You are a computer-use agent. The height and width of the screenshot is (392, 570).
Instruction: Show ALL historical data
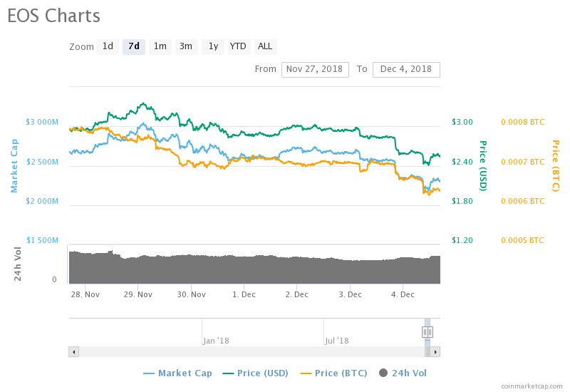coord(265,46)
